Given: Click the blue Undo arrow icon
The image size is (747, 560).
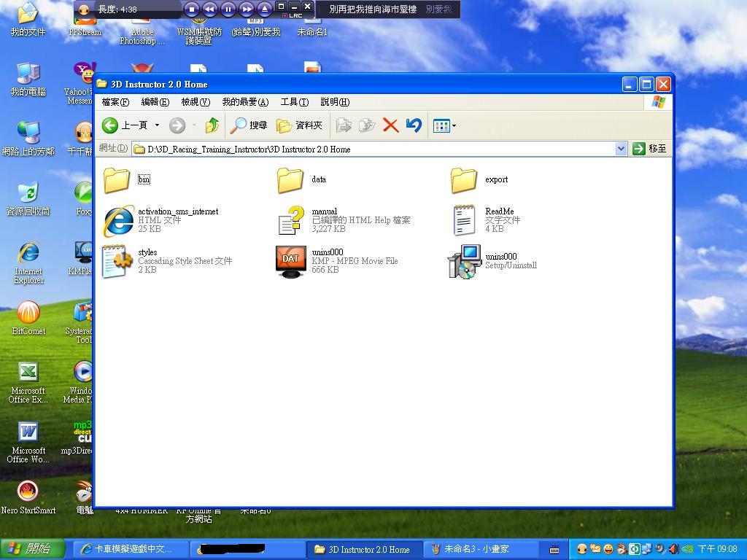Looking at the screenshot, I should 414,125.
